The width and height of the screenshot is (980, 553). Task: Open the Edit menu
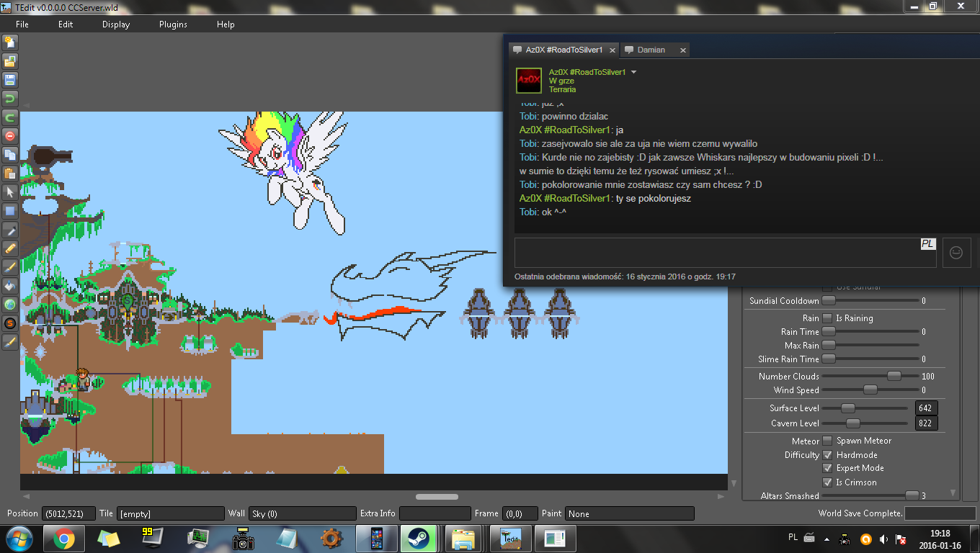tap(66, 24)
